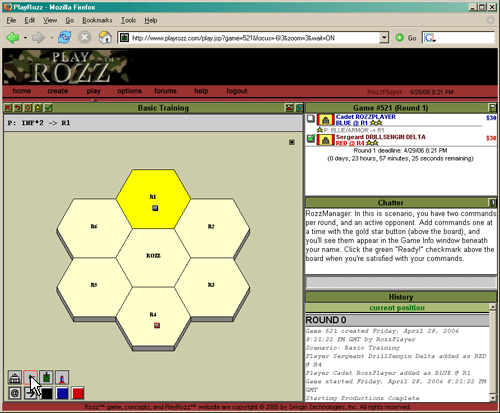Click the blue unit marker on hex R1

click(155, 208)
